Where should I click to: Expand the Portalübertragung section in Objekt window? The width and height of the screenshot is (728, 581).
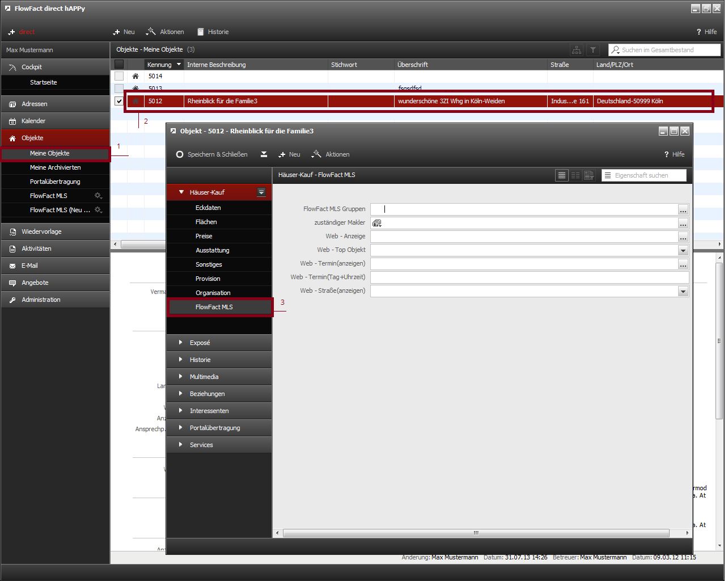[219, 428]
